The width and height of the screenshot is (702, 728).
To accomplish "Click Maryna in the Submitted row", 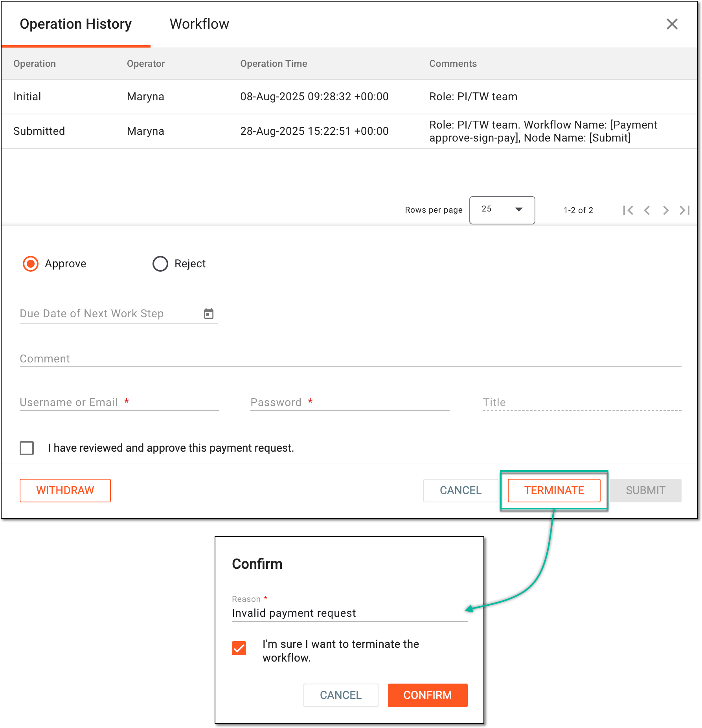I will 145,131.
